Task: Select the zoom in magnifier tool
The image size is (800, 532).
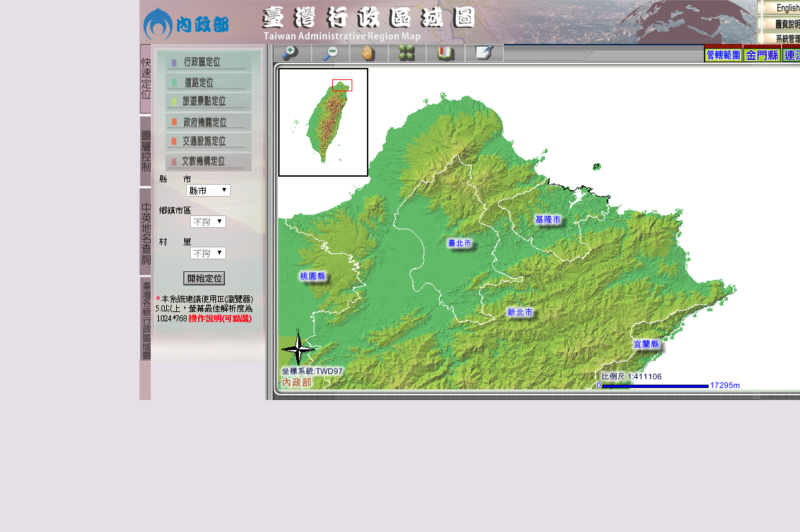Action: point(292,53)
